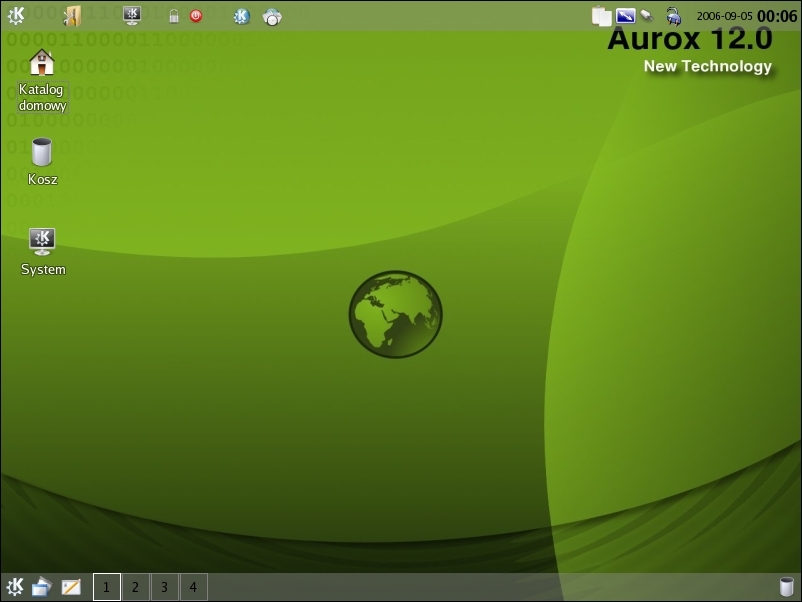This screenshot has width=802, height=602.
Task: Open the Klipper clipboard tray icon
Action: 601,15
